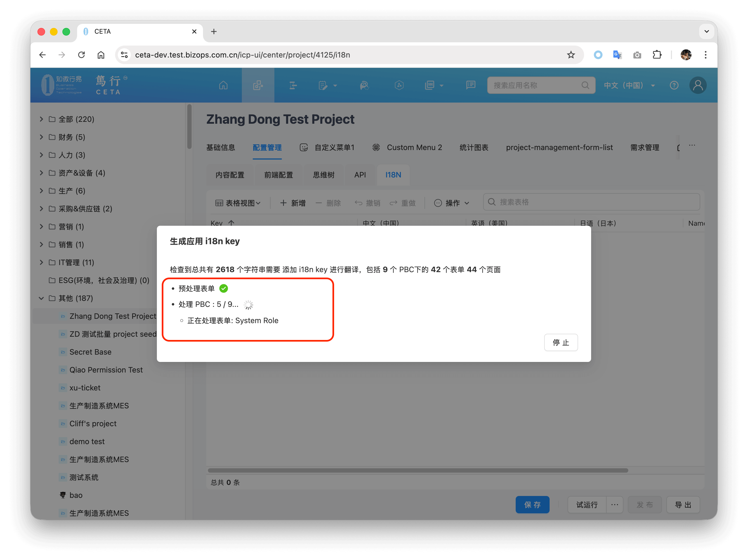Open the more options next to 试运行
This screenshot has height=560, width=748.
615,505
